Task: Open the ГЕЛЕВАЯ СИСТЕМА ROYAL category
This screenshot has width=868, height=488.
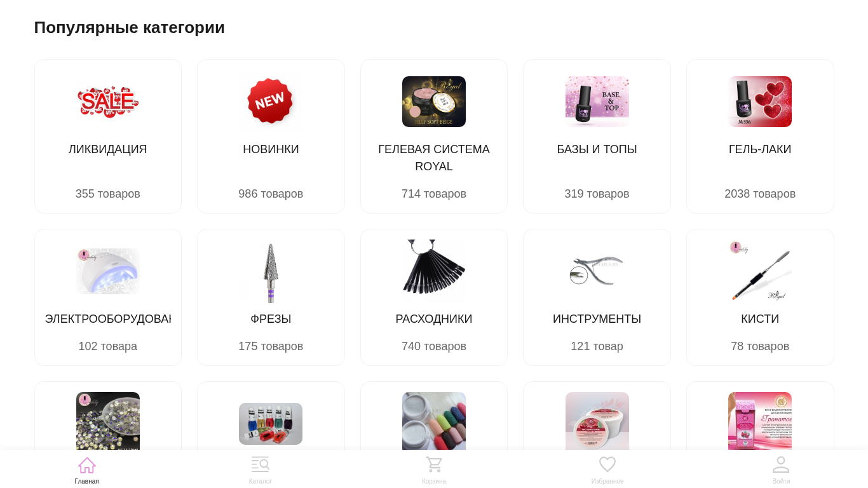Action: click(434, 136)
